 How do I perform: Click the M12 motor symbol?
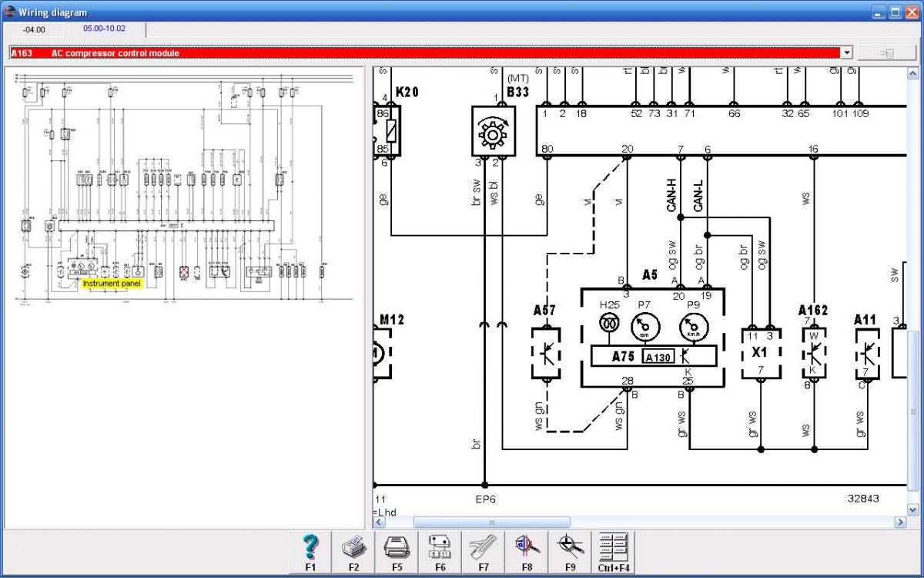coord(383,354)
